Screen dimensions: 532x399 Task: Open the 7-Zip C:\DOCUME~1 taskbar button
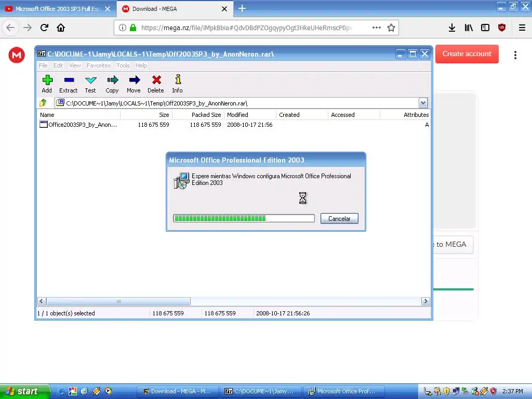(x=261, y=391)
